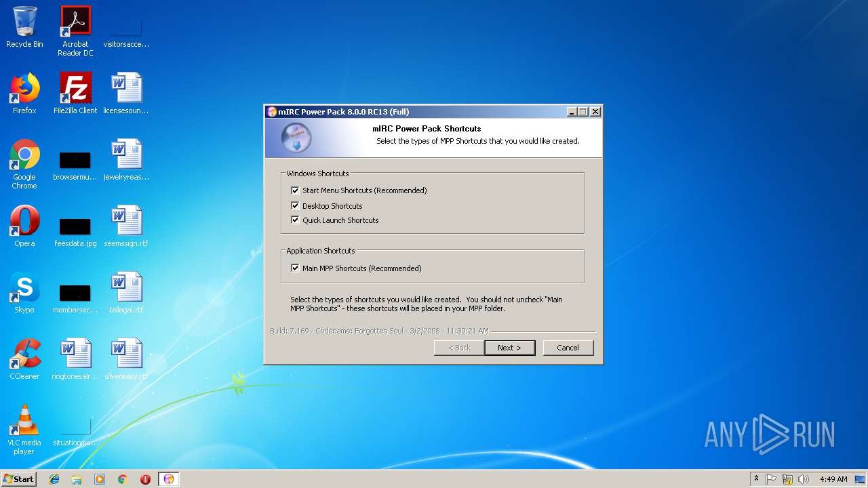Open CCleaner desktop shortcut

pyautogui.click(x=24, y=359)
